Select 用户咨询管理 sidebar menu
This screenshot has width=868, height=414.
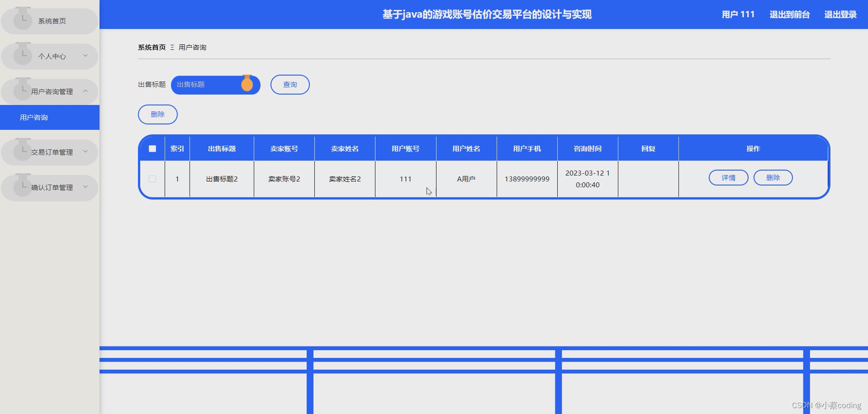[x=49, y=91]
